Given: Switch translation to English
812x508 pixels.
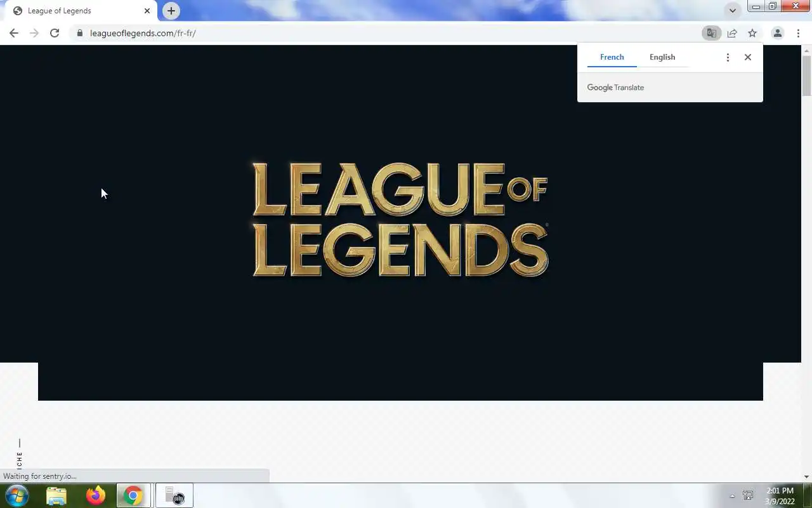Looking at the screenshot, I should [662, 57].
